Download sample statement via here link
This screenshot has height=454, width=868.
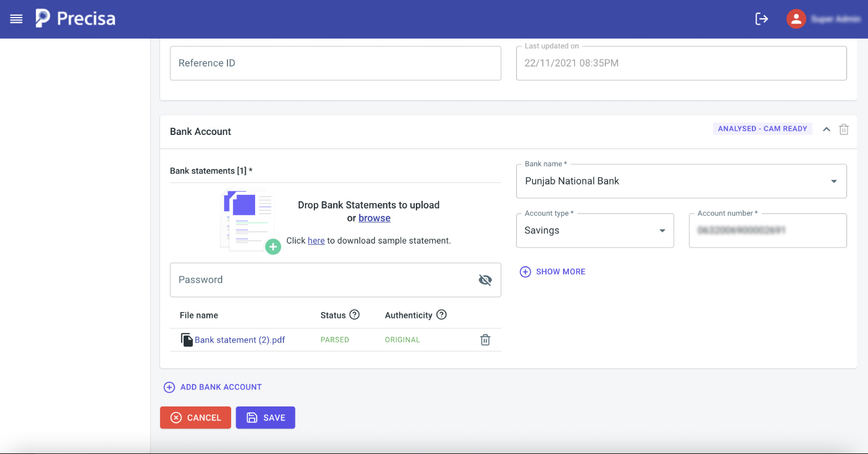[x=316, y=240]
